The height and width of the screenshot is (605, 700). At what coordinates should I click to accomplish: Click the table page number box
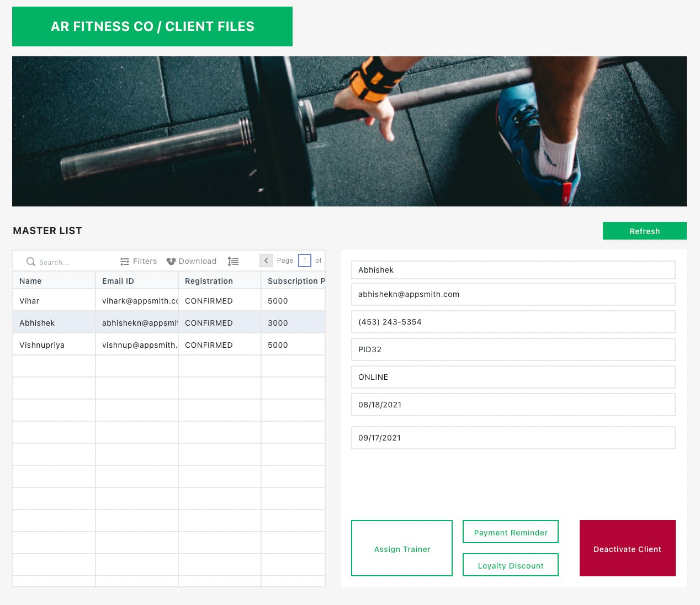tap(304, 261)
